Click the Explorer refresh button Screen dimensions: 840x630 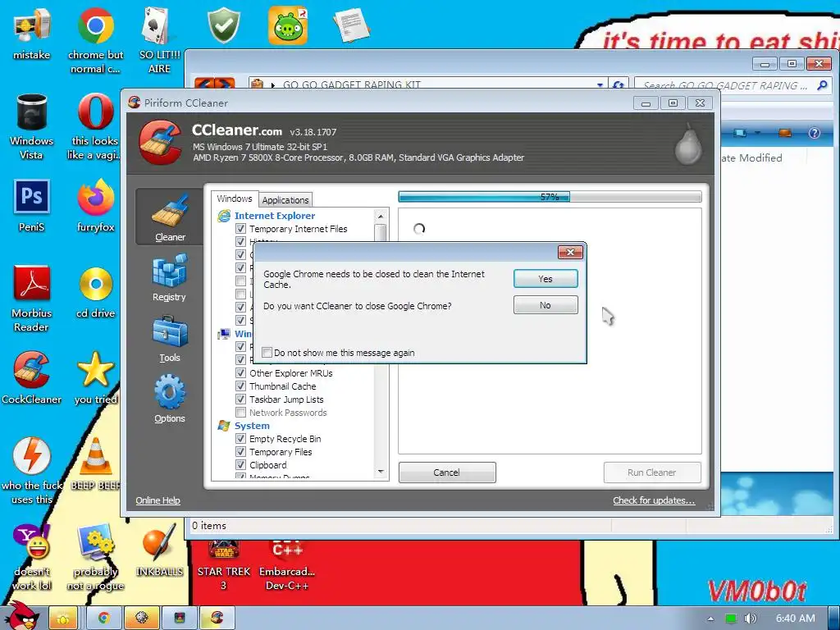click(619, 85)
